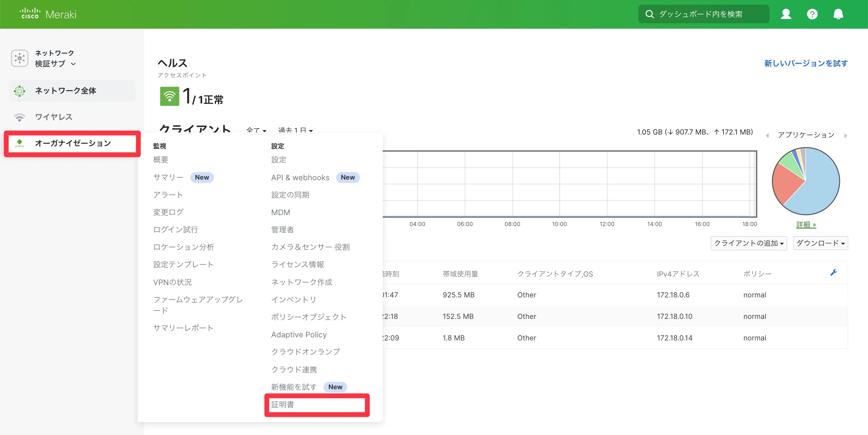Open 設定テンプレート menu item

pos(184,264)
